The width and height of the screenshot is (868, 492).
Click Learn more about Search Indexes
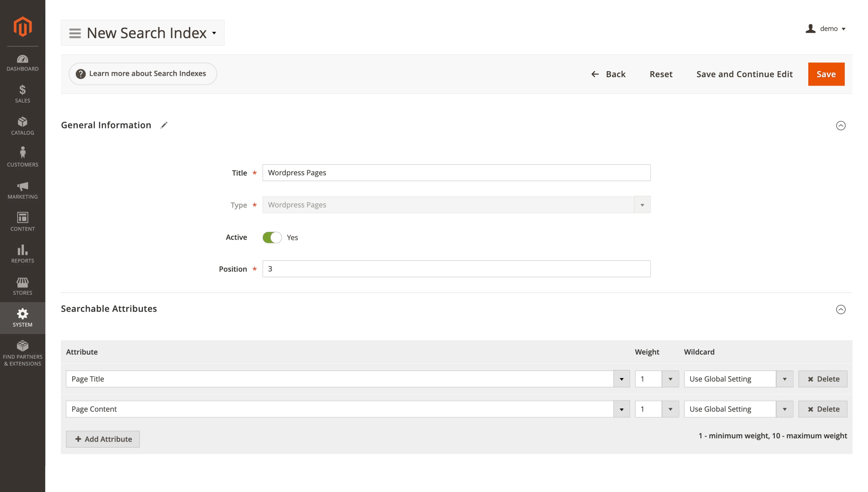pyautogui.click(x=143, y=74)
